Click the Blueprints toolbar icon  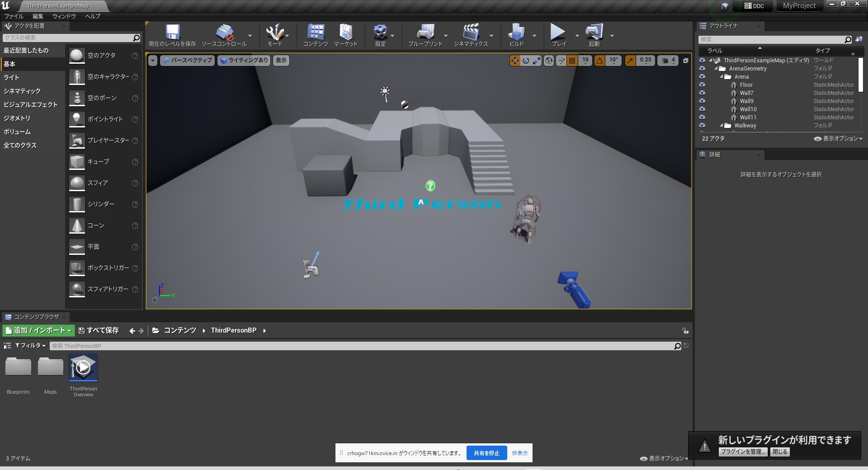(425, 33)
